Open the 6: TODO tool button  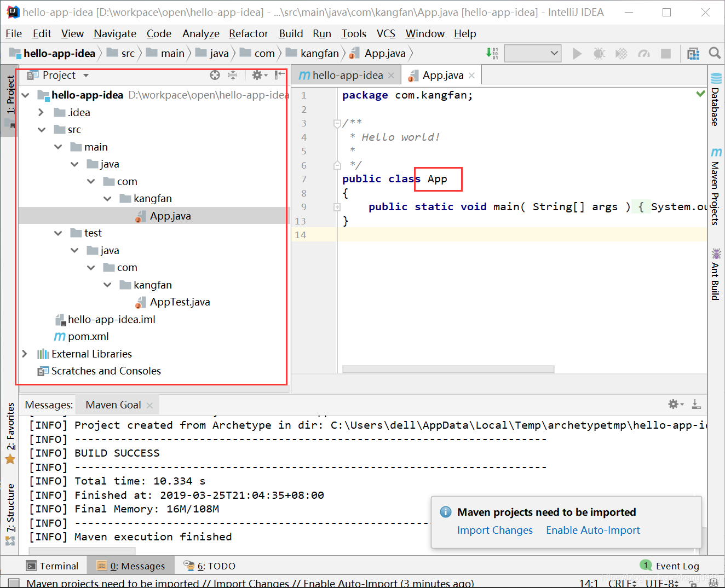(x=209, y=566)
